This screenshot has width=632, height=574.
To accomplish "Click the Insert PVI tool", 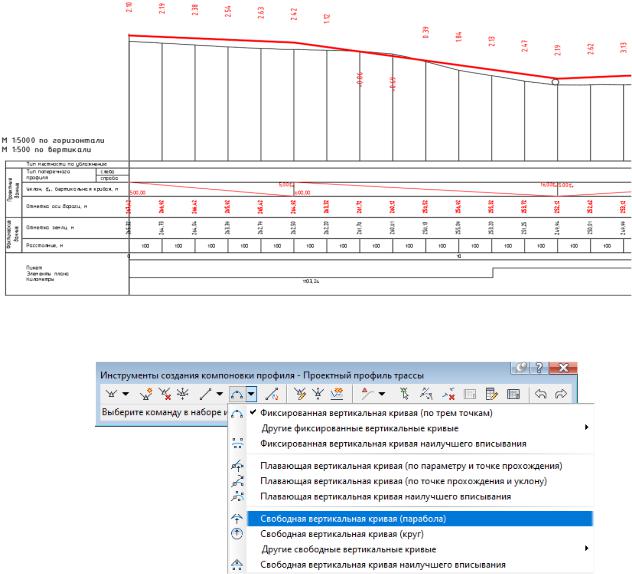I will click(146, 394).
